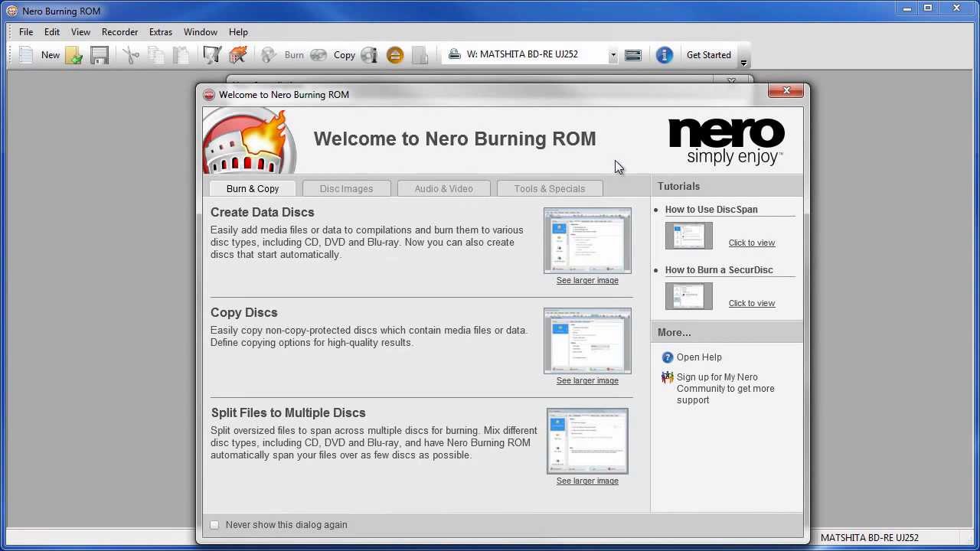Click the choose recorder drive icon
Viewport: 980px width, 551px height.
[633, 55]
